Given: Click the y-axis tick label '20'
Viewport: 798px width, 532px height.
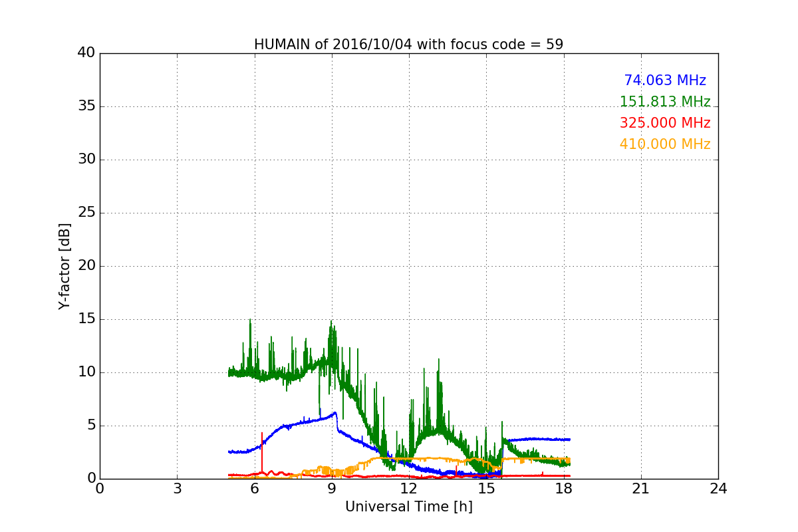Looking at the screenshot, I should click(x=86, y=266).
